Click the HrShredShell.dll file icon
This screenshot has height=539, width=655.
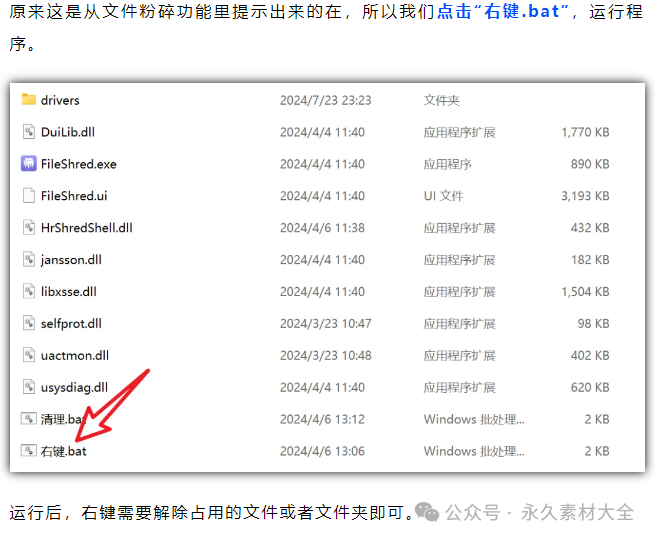coord(28,227)
